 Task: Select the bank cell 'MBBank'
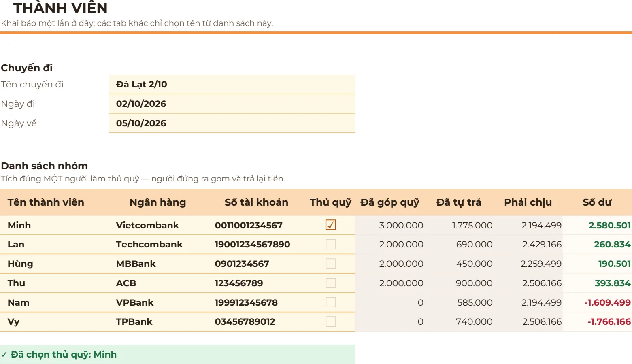point(158,264)
